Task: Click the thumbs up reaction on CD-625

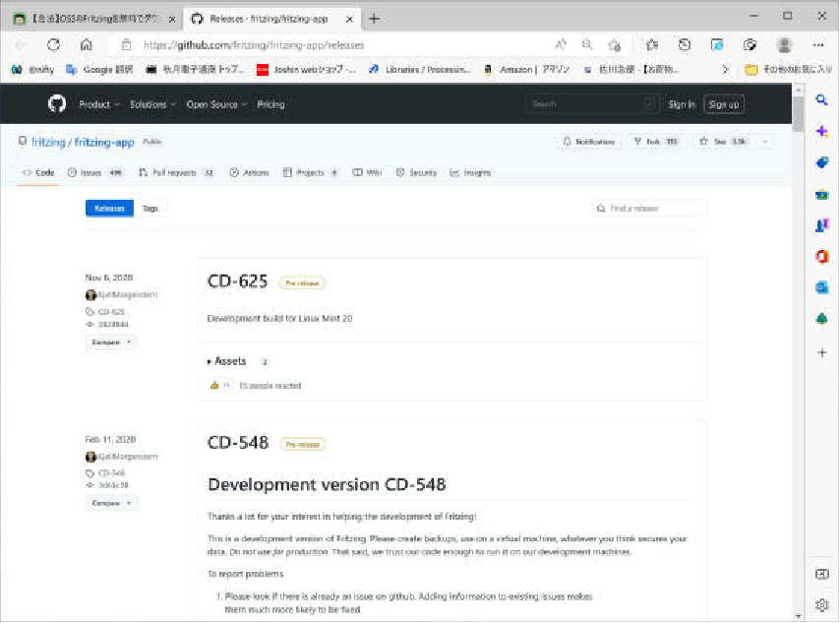Action: (x=219, y=386)
